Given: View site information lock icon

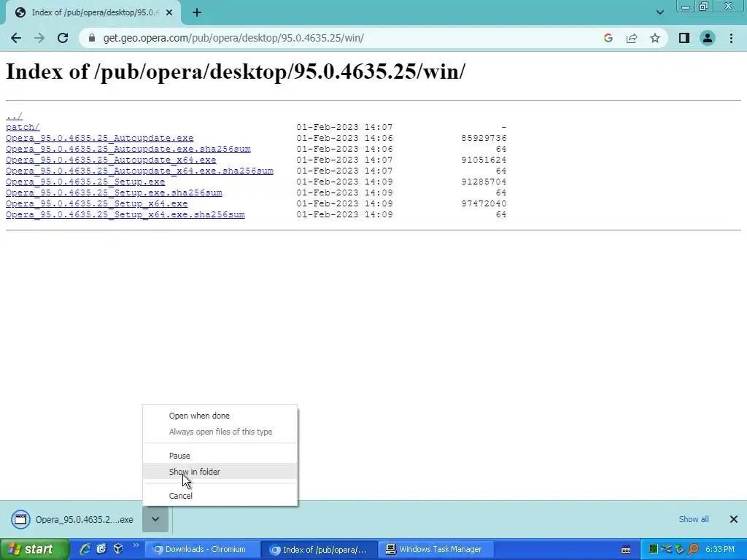Looking at the screenshot, I should point(92,38).
